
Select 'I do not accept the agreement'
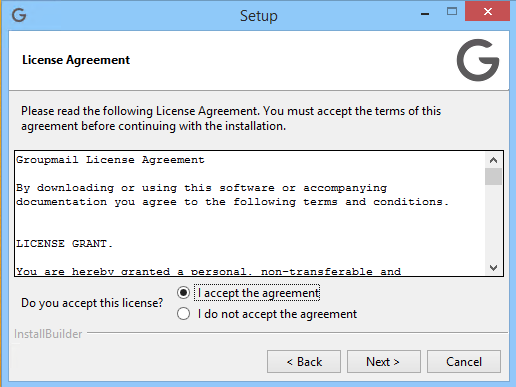(183, 314)
